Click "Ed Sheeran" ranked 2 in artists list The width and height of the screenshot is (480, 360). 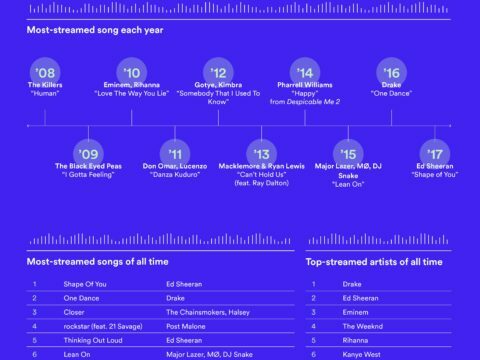coord(360,298)
